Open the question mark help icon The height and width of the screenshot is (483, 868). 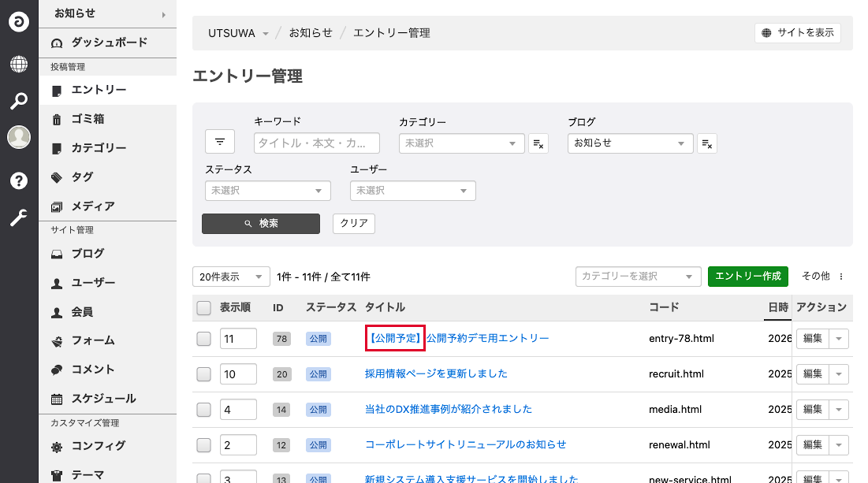pyautogui.click(x=19, y=180)
